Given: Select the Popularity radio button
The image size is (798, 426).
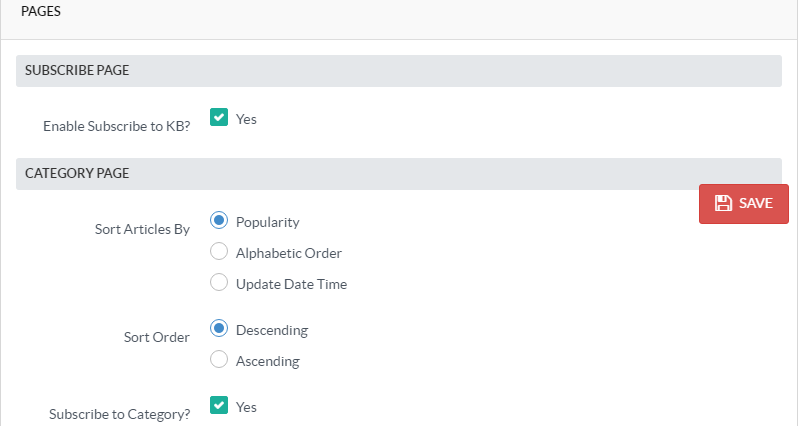Looking at the screenshot, I should coord(219,221).
